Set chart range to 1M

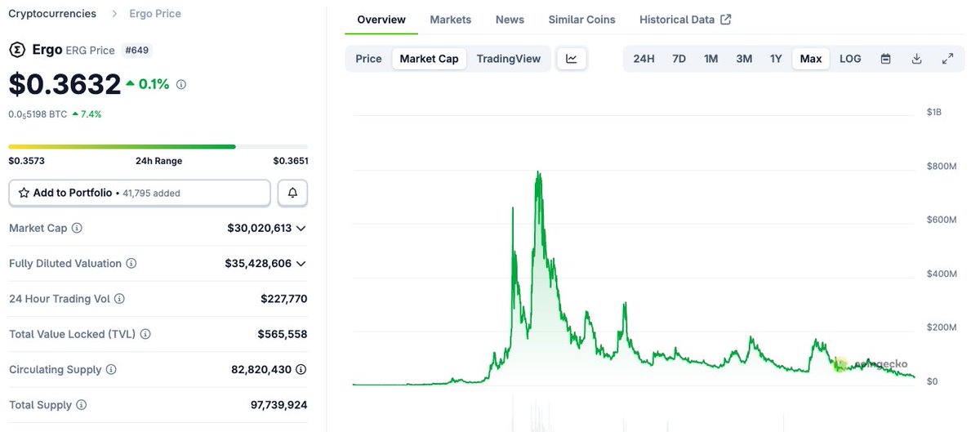(x=710, y=59)
